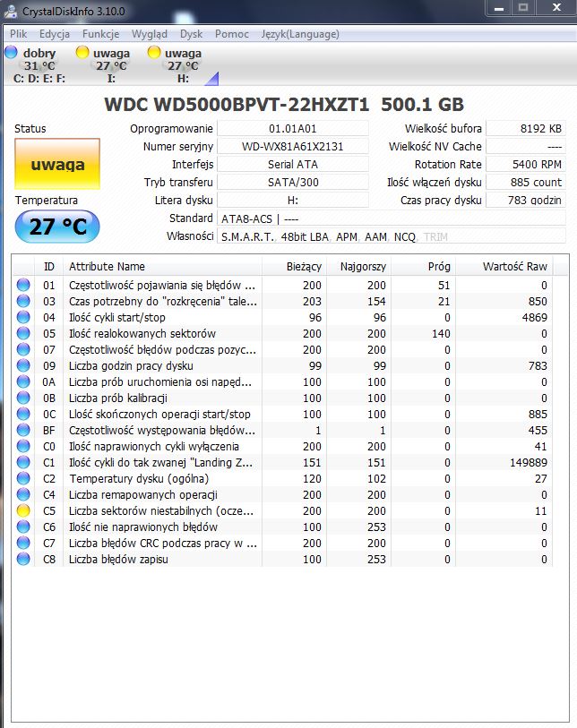Image resolution: width=577 pixels, height=728 pixels.
Task: Select the 'uwaga' disk I: tab
Action: (x=107, y=65)
